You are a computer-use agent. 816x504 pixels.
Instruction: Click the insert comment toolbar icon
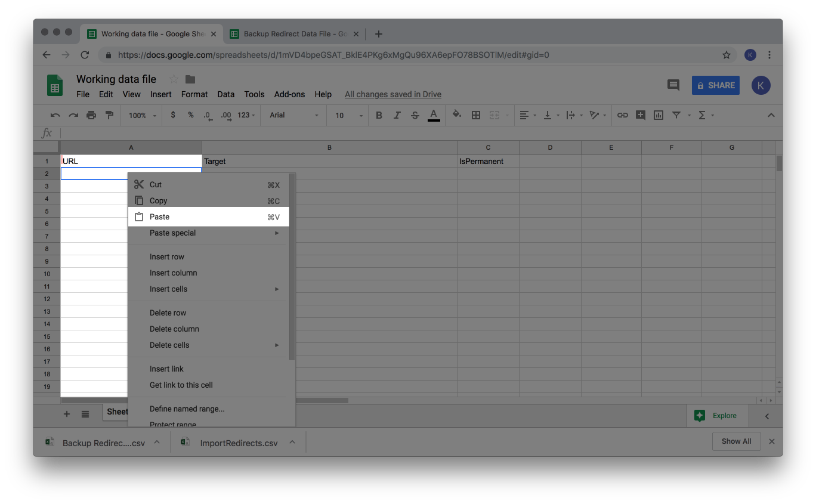[641, 115]
